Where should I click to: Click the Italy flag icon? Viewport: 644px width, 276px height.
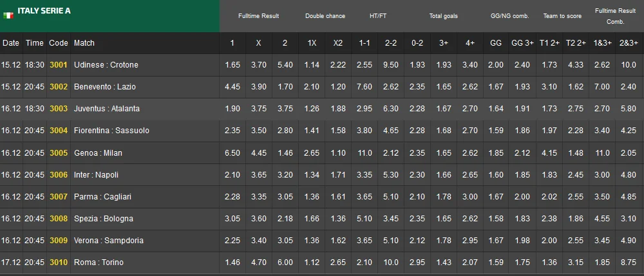pyautogui.click(x=8, y=15)
